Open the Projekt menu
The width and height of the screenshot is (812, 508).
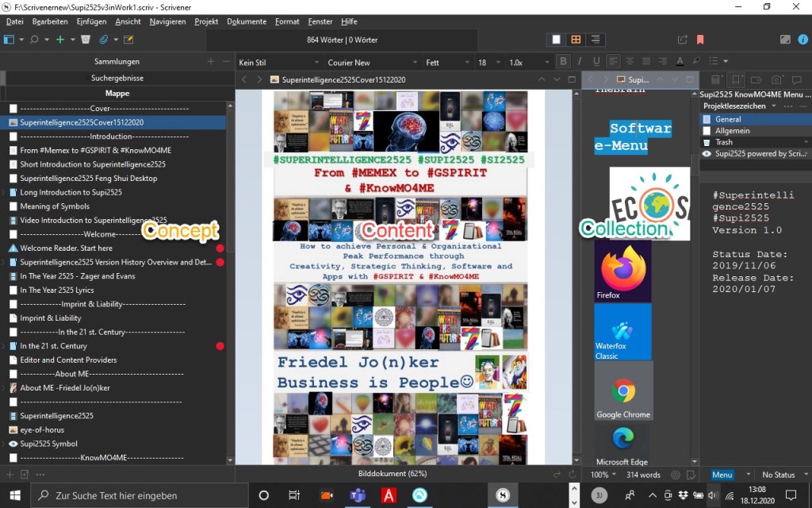206,21
